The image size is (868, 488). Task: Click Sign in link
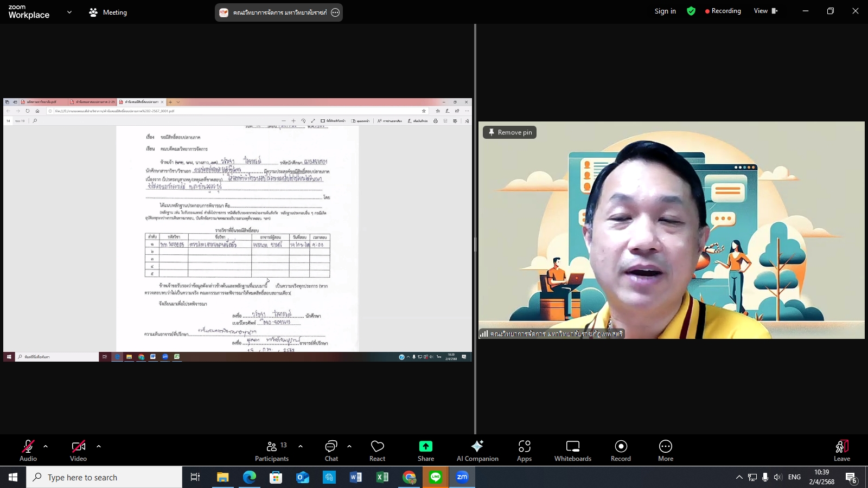[665, 11]
